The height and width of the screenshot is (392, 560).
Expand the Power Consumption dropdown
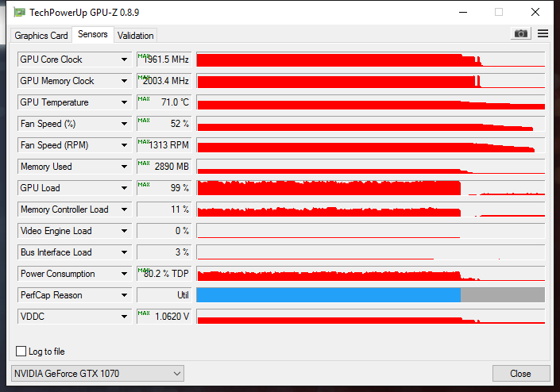click(124, 274)
